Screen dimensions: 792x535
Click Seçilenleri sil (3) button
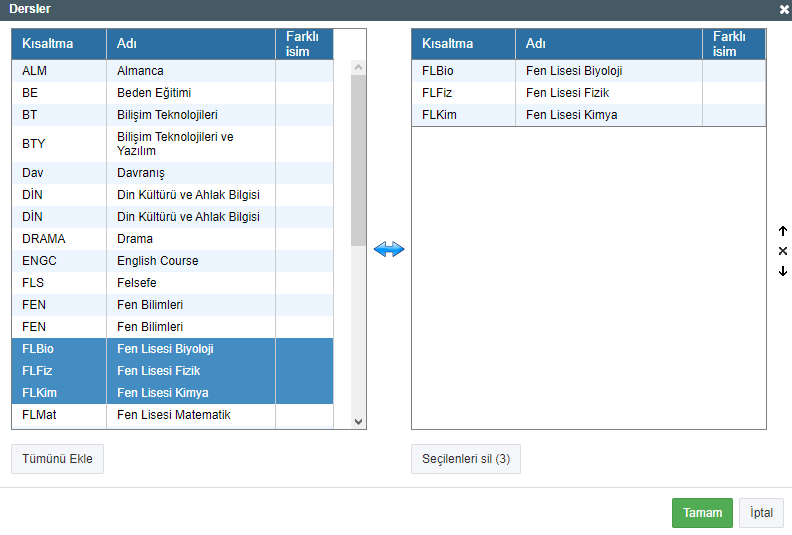[x=465, y=459]
